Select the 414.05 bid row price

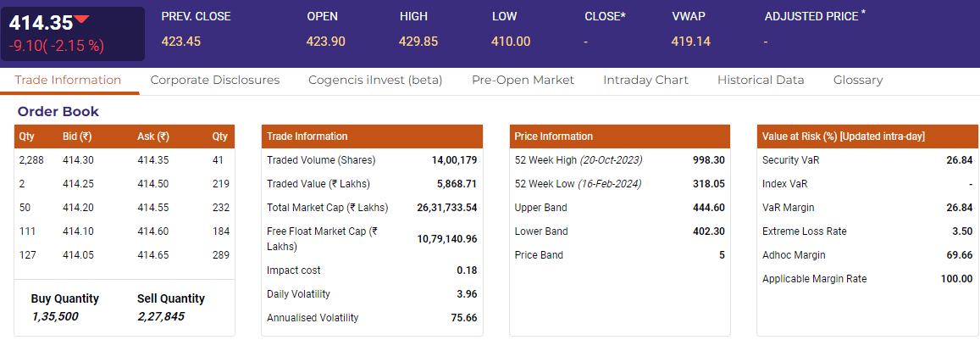coord(78,254)
